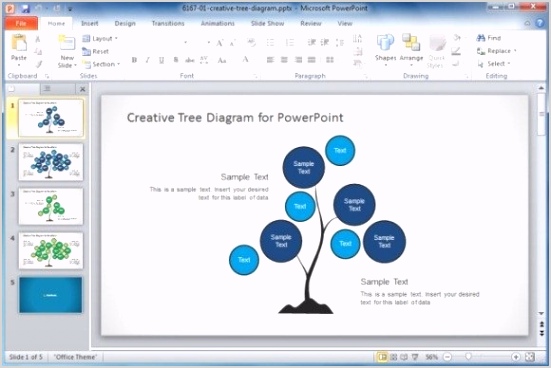Align text right
This screenshot has height=368, width=551.
298,60
